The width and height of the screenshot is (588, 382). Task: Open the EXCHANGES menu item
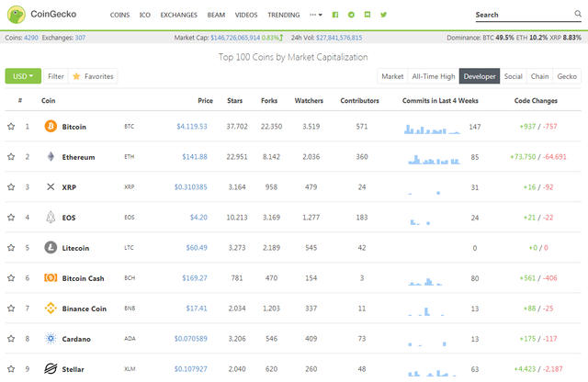pos(178,15)
